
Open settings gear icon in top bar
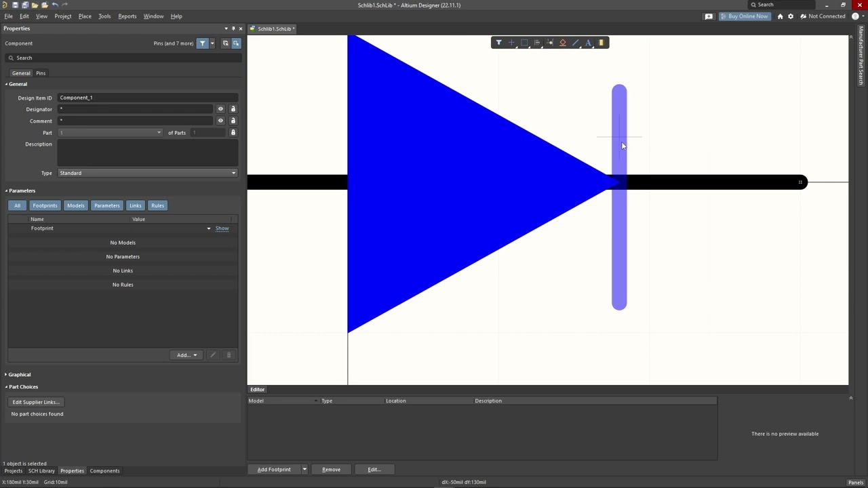coord(790,16)
